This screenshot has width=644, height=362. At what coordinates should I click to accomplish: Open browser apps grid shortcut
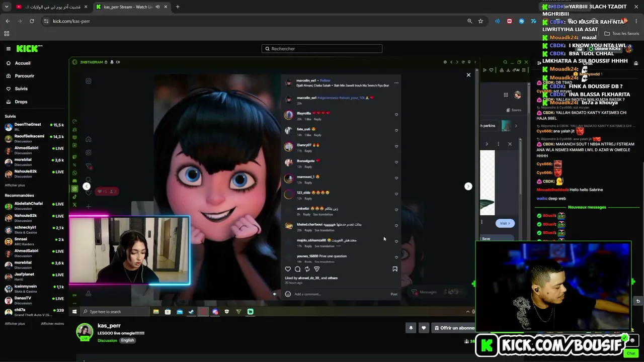pyautogui.click(x=7, y=34)
